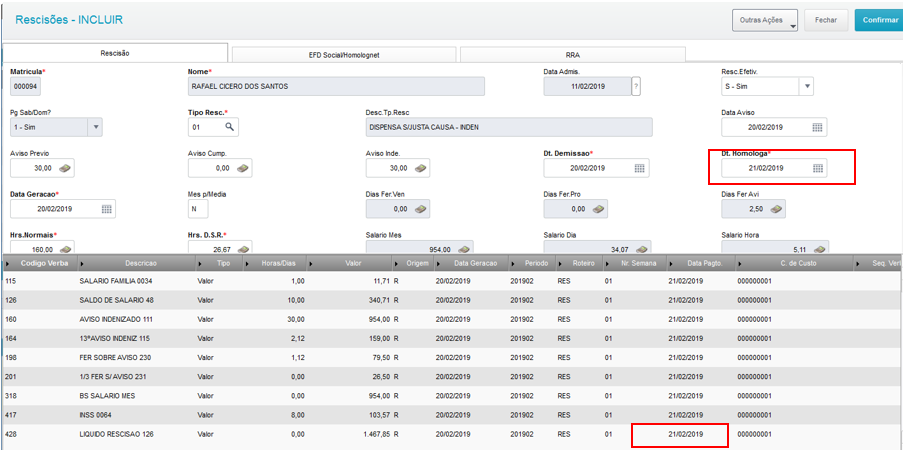Open calendar picker for Data Geracao

click(107, 209)
